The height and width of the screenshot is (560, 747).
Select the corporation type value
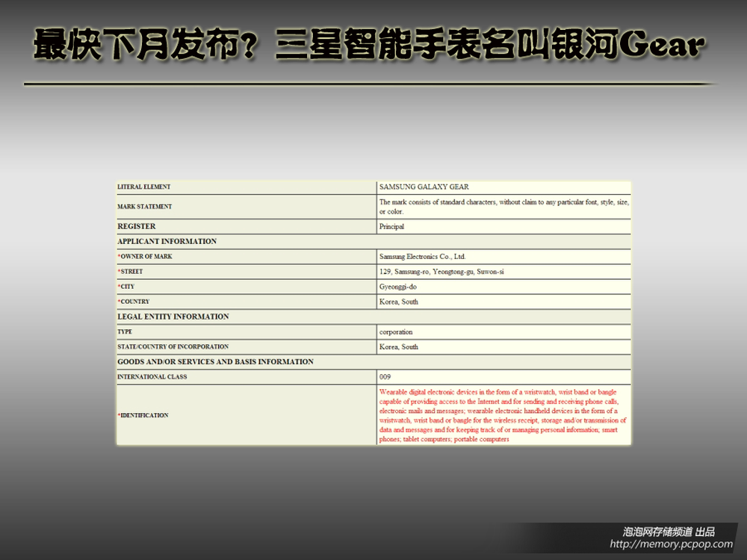(396, 332)
